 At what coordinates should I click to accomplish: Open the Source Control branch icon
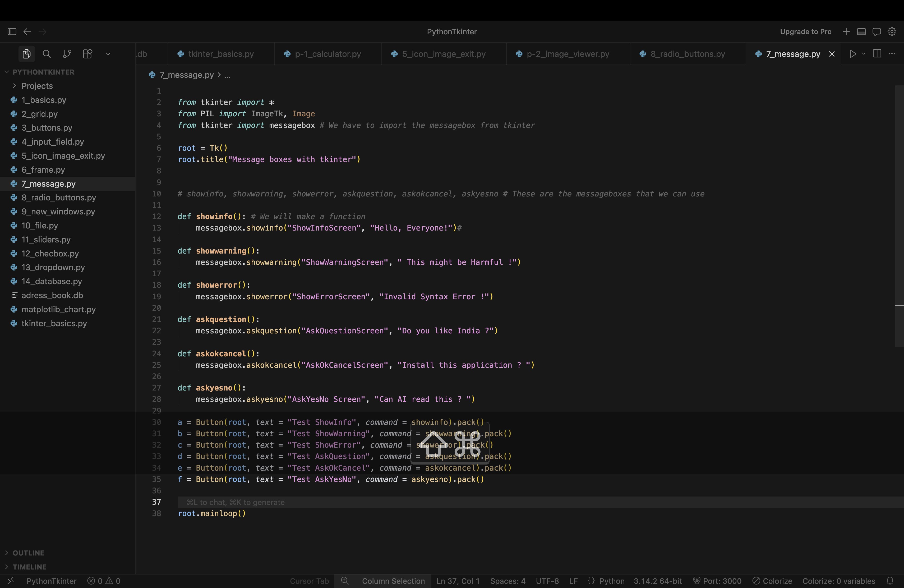click(67, 54)
